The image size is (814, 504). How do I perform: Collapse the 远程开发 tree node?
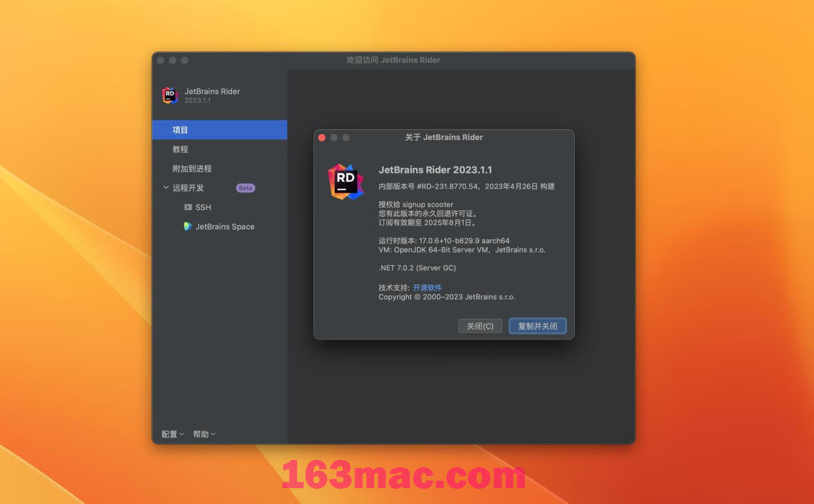click(166, 188)
